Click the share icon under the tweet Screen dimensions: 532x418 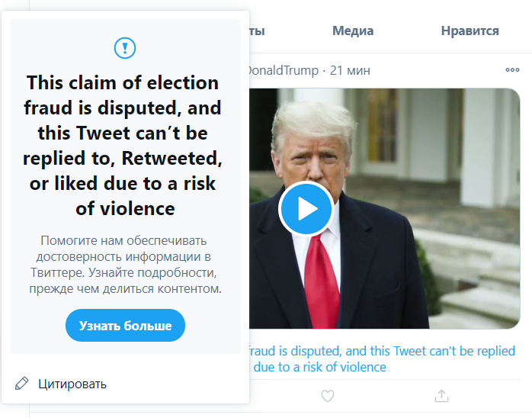pyautogui.click(x=441, y=396)
